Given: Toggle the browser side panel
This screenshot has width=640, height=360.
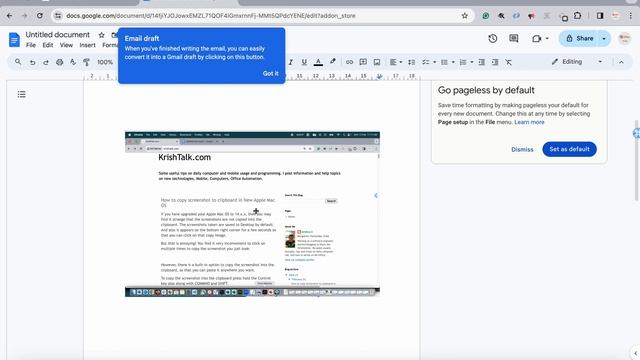Looking at the screenshot, I should (600, 16).
